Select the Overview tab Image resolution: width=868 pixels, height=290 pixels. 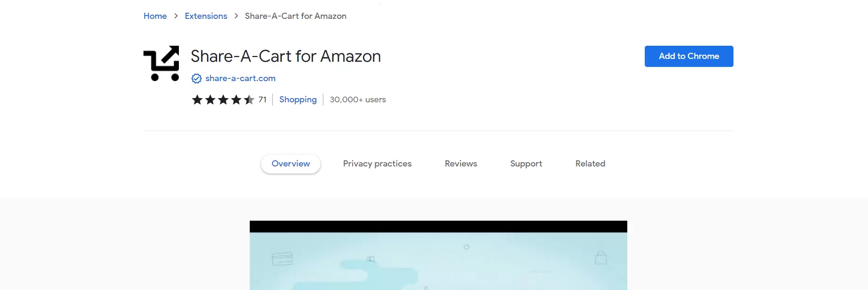tap(290, 164)
